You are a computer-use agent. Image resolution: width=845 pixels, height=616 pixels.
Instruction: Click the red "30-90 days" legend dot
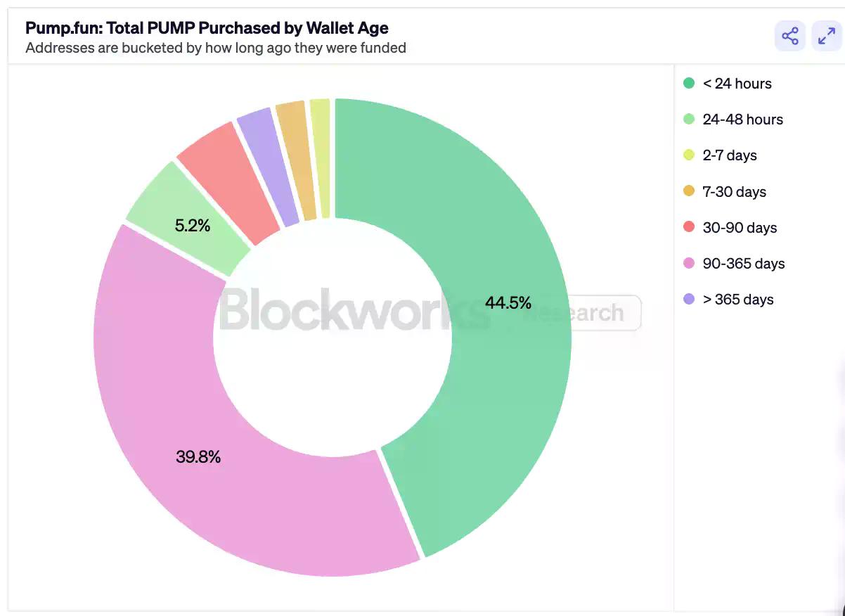tap(690, 227)
